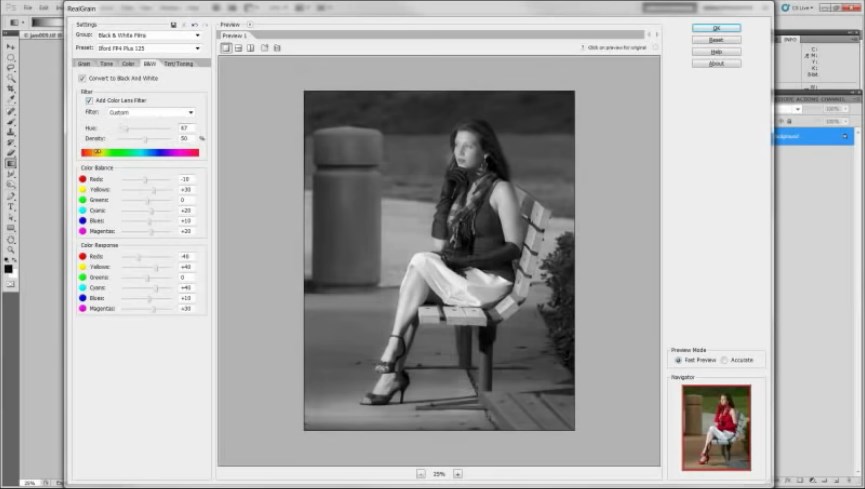Select the Accurate preview mode radio
This screenshot has width=865, height=489.
coord(725,359)
